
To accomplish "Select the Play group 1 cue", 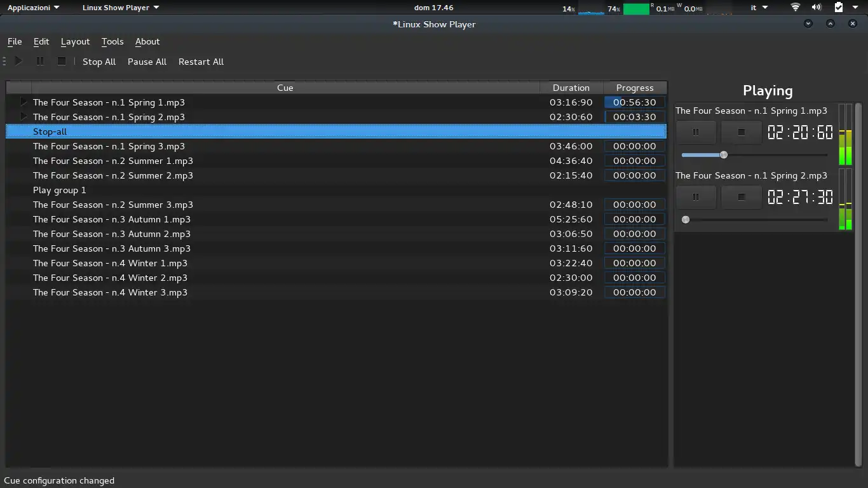I will (336, 190).
